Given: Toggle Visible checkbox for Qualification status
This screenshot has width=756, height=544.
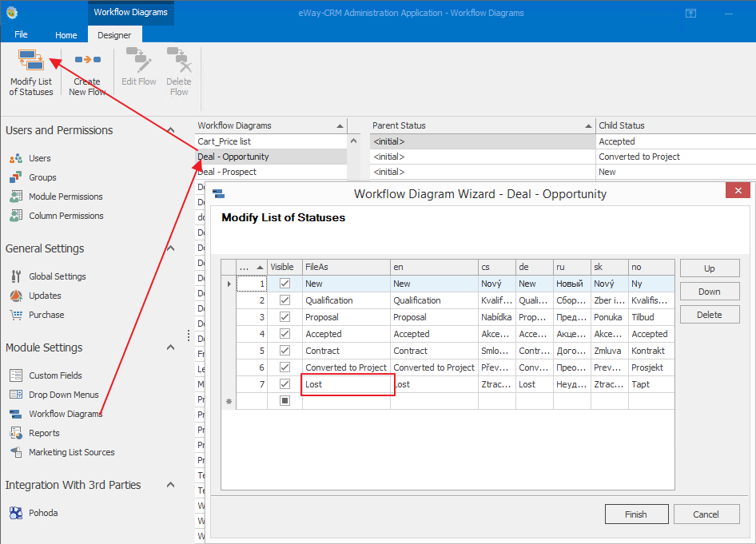Looking at the screenshot, I should (285, 300).
